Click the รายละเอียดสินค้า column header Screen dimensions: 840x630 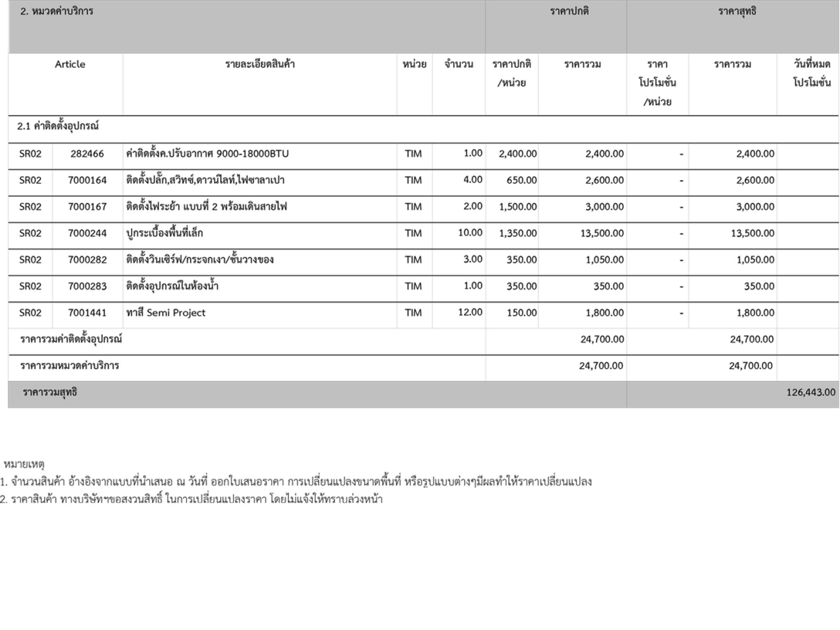point(260,64)
